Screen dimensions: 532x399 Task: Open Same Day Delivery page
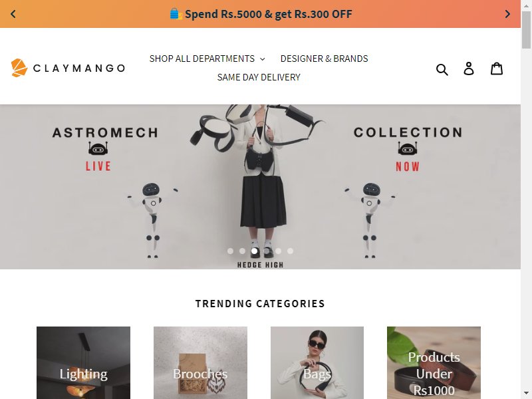(259, 77)
